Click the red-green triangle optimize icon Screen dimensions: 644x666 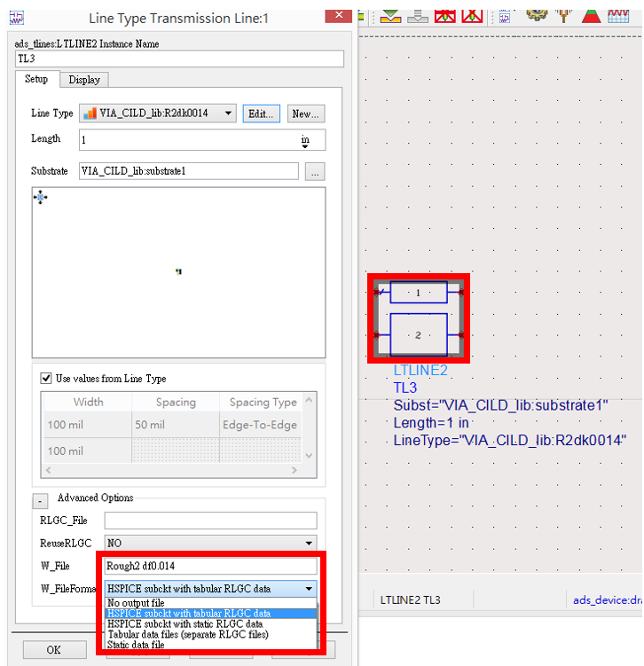click(x=591, y=16)
